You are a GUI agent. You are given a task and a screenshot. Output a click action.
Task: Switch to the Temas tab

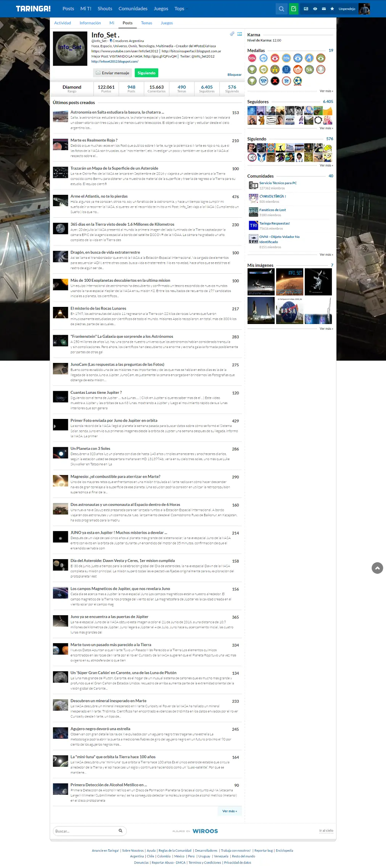pyautogui.click(x=146, y=23)
